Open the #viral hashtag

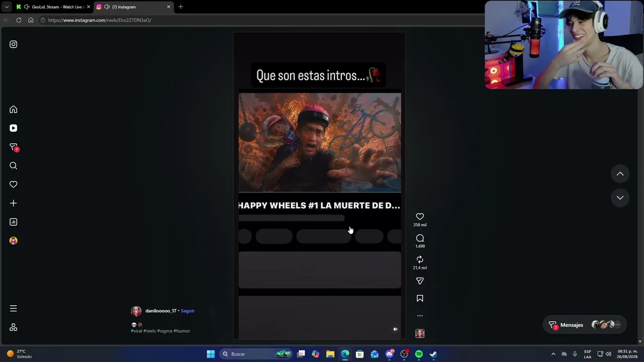click(x=136, y=331)
